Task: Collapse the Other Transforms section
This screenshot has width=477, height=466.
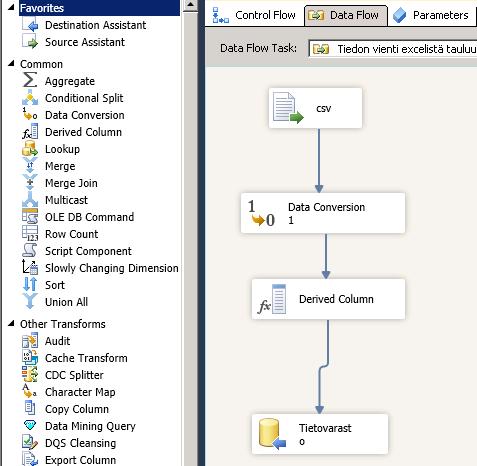Action: click(x=11, y=323)
